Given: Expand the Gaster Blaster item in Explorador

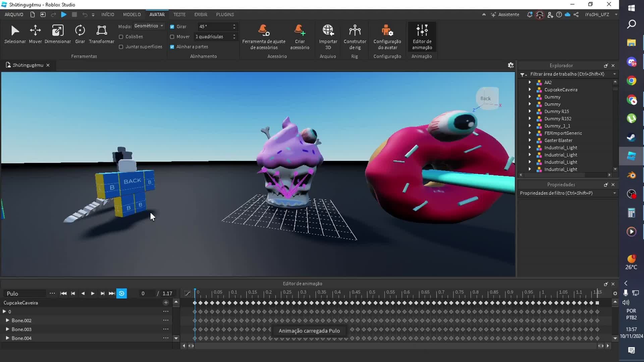Looking at the screenshot, I should [530, 140].
